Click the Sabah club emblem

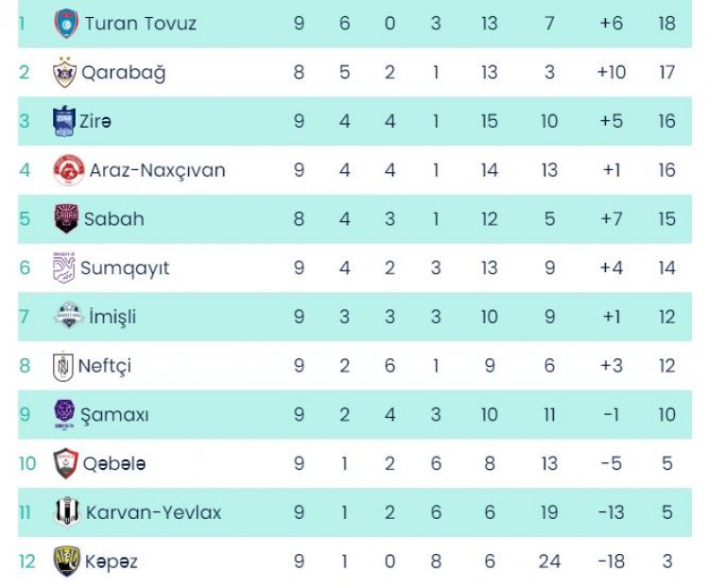tap(66, 219)
